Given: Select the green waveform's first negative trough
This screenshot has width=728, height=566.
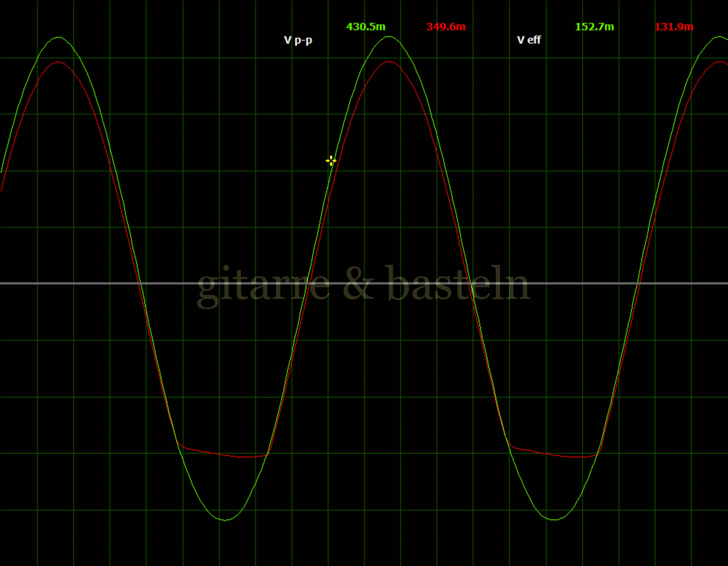Looking at the screenshot, I should [225, 519].
